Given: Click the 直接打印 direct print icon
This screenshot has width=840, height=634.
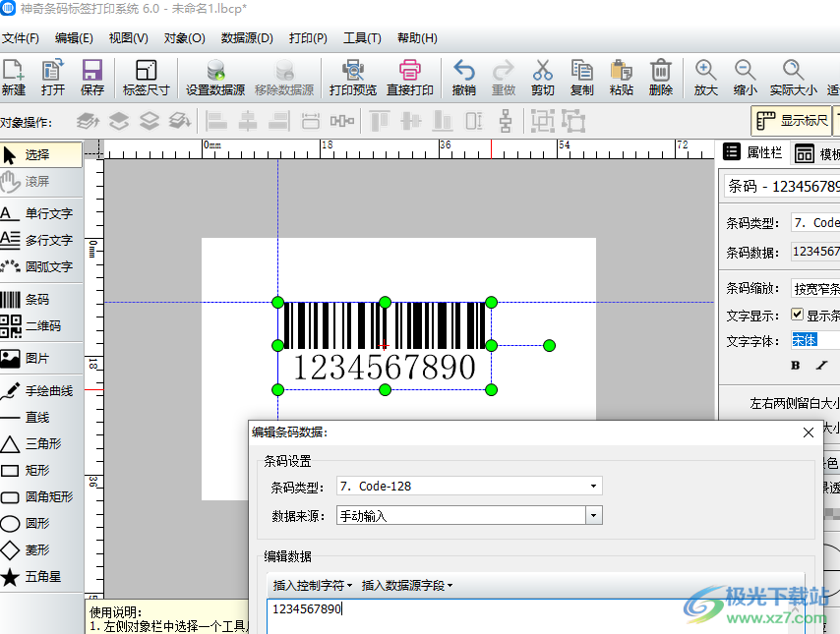Looking at the screenshot, I should pyautogui.click(x=410, y=77).
